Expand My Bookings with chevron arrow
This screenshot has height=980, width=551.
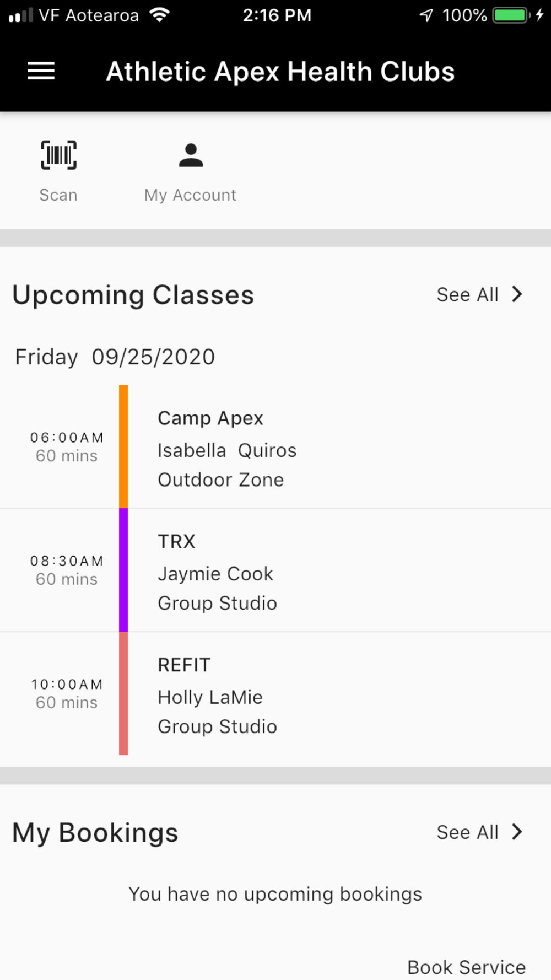tap(517, 832)
